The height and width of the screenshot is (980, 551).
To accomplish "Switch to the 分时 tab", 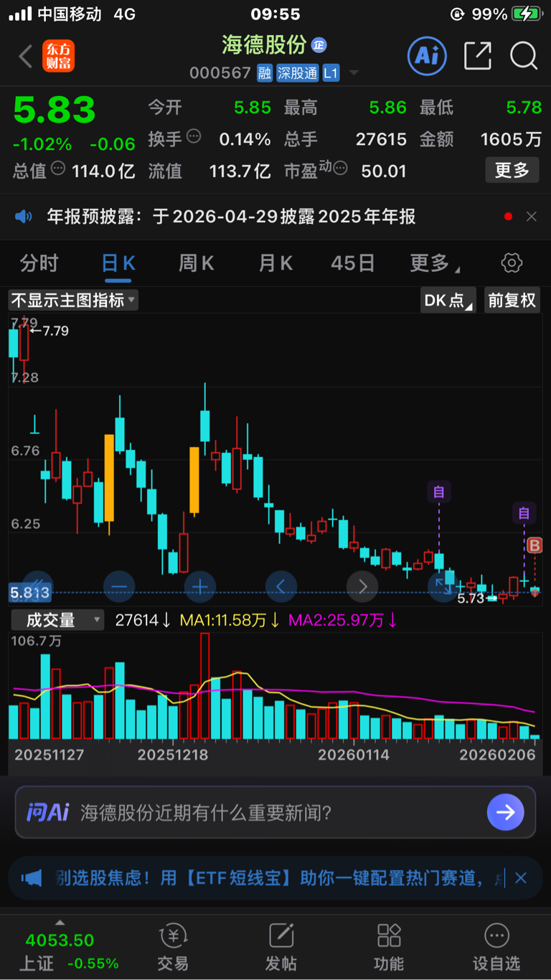I will click(39, 263).
